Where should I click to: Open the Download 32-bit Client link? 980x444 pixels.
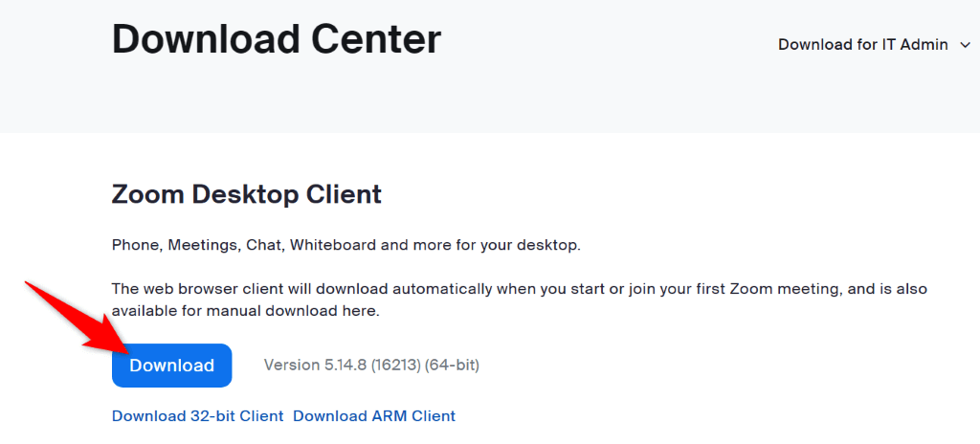coord(197,416)
